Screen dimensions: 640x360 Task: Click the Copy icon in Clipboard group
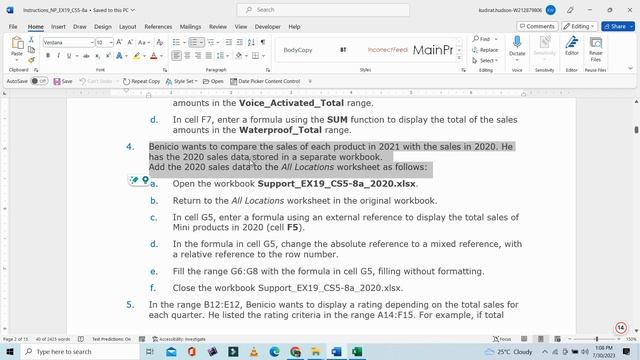pos(31,50)
